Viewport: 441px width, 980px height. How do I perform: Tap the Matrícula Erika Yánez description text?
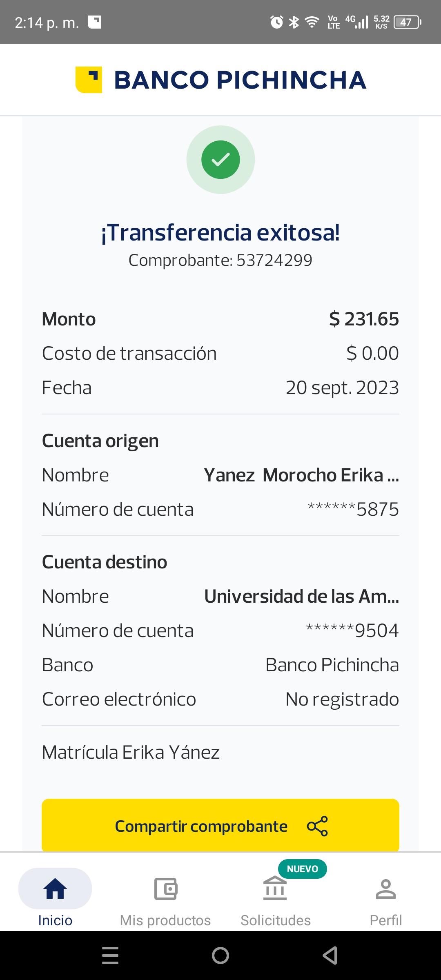[131, 752]
